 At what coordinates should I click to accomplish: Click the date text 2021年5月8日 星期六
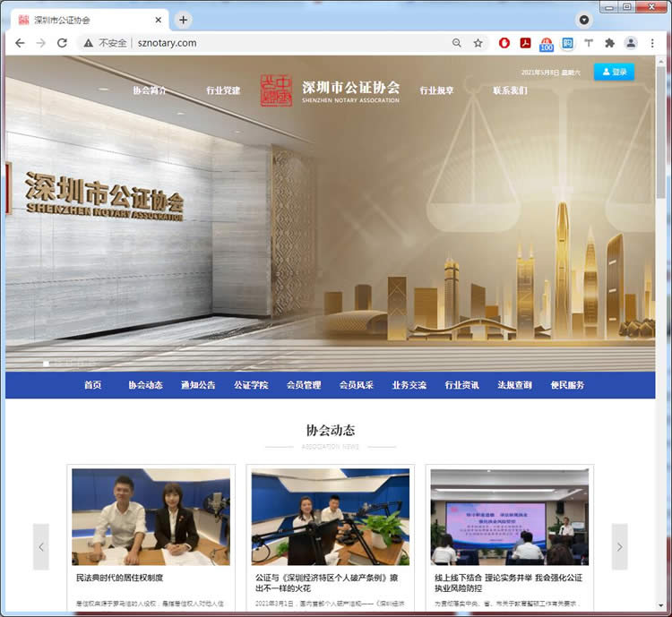tap(551, 73)
